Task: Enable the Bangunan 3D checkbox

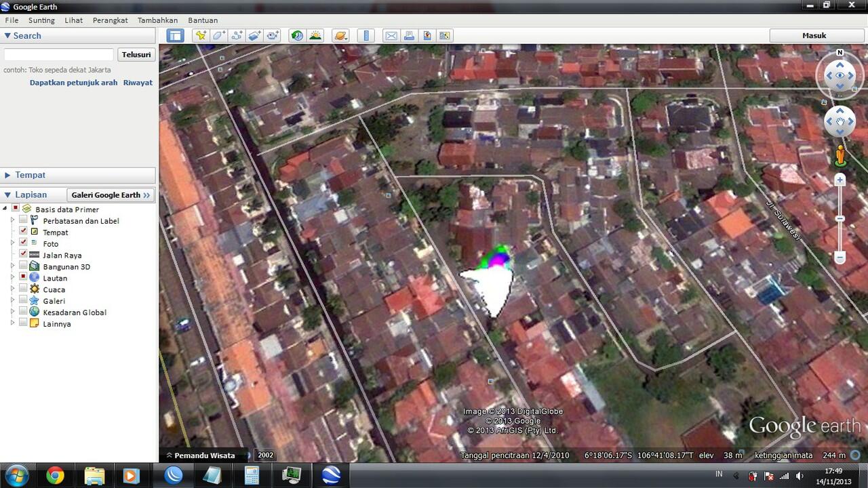Action: pos(23,266)
